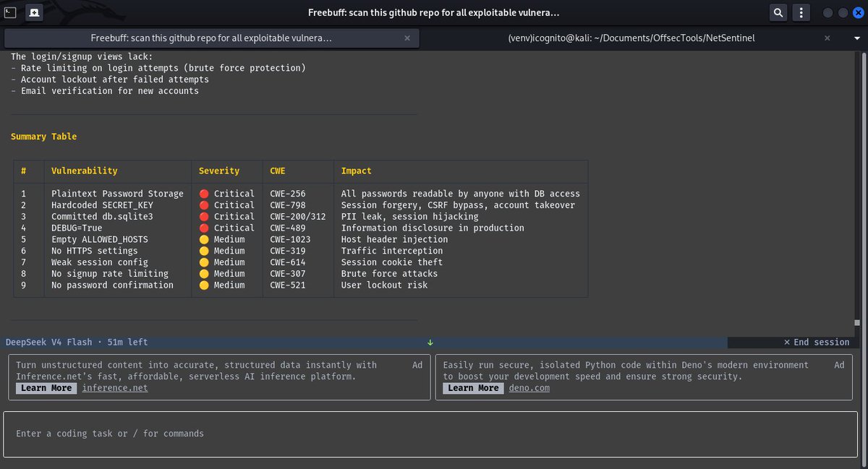
Task: Select No password confirmation cell
Action: [112, 285]
